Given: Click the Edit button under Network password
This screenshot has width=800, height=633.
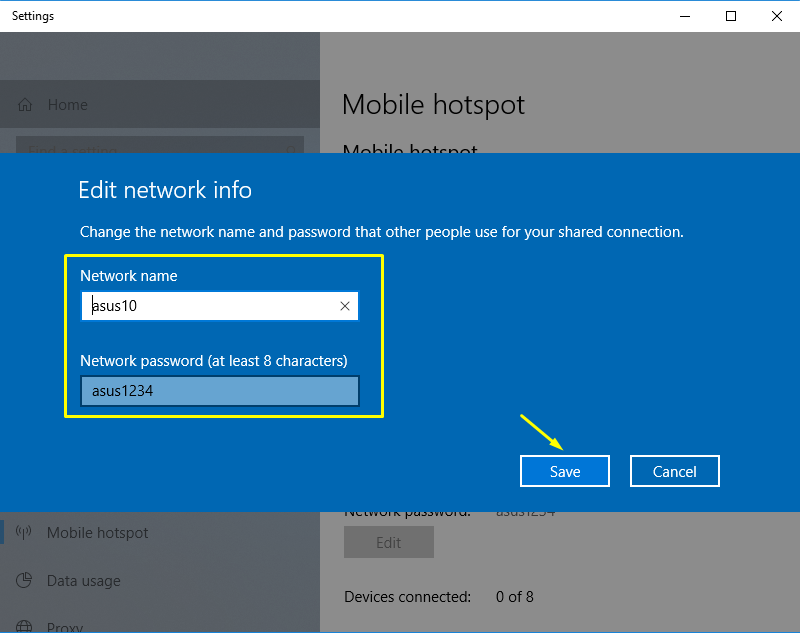Looking at the screenshot, I should coord(388,542).
